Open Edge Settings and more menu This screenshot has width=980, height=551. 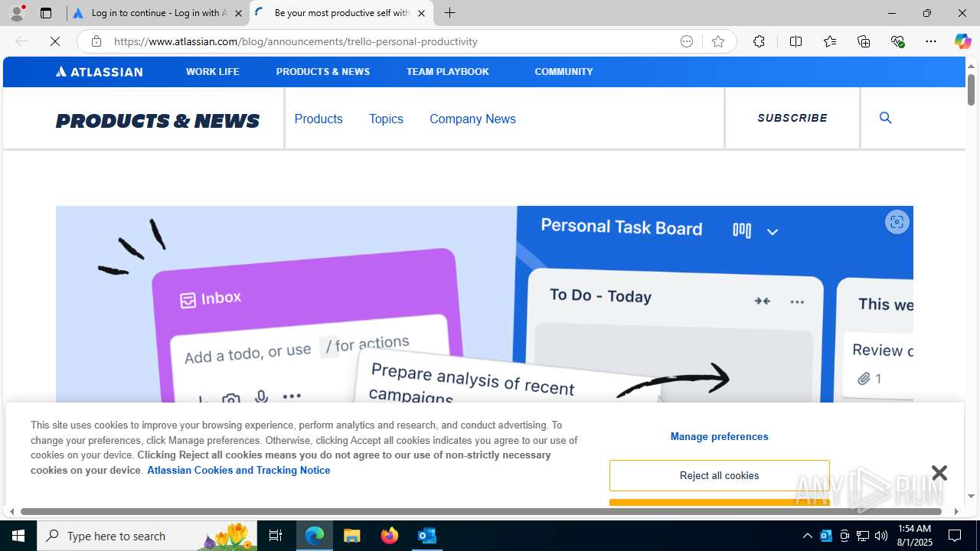click(x=931, y=41)
